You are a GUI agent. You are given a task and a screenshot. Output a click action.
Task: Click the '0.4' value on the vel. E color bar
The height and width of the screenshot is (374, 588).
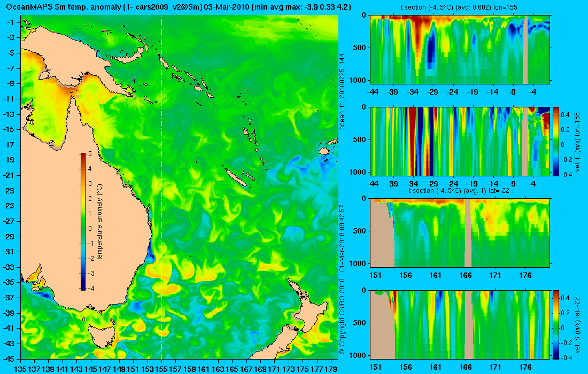(565, 115)
